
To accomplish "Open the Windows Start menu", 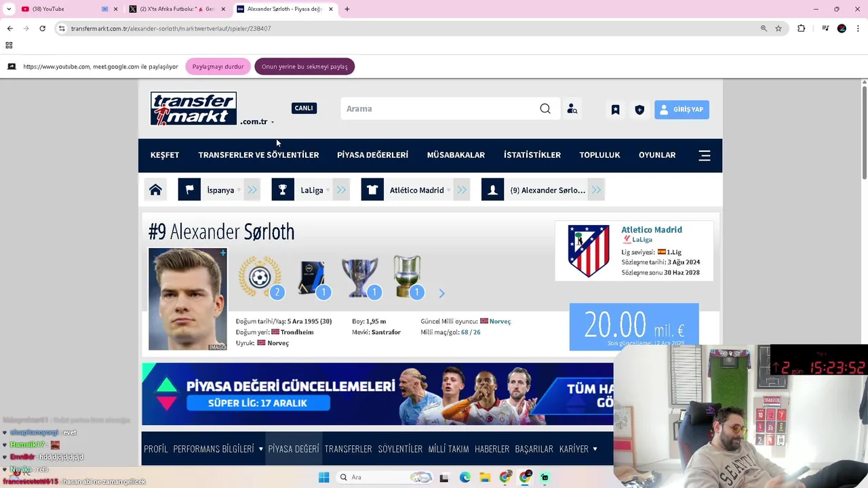I will coord(323,477).
